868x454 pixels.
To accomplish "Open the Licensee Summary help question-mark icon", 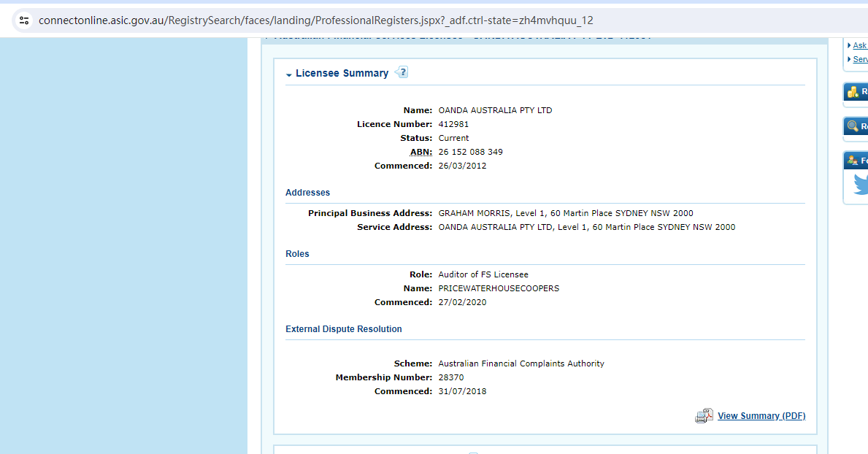I will click(x=402, y=72).
